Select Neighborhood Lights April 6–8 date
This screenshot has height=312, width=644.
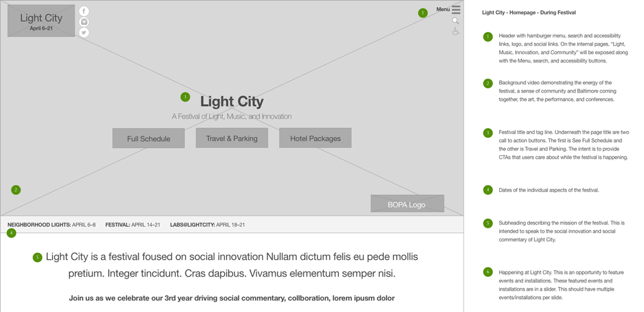pos(52,225)
